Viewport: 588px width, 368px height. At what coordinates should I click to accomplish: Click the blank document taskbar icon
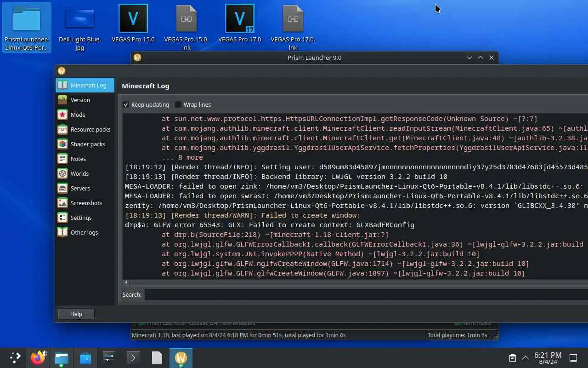click(157, 357)
